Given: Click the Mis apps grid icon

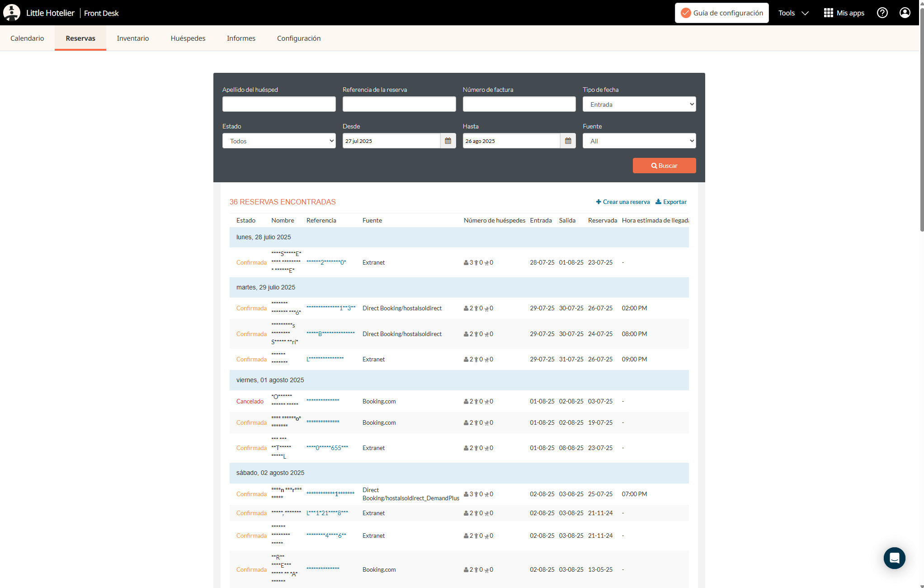Looking at the screenshot, I should (x=828, y=13).
